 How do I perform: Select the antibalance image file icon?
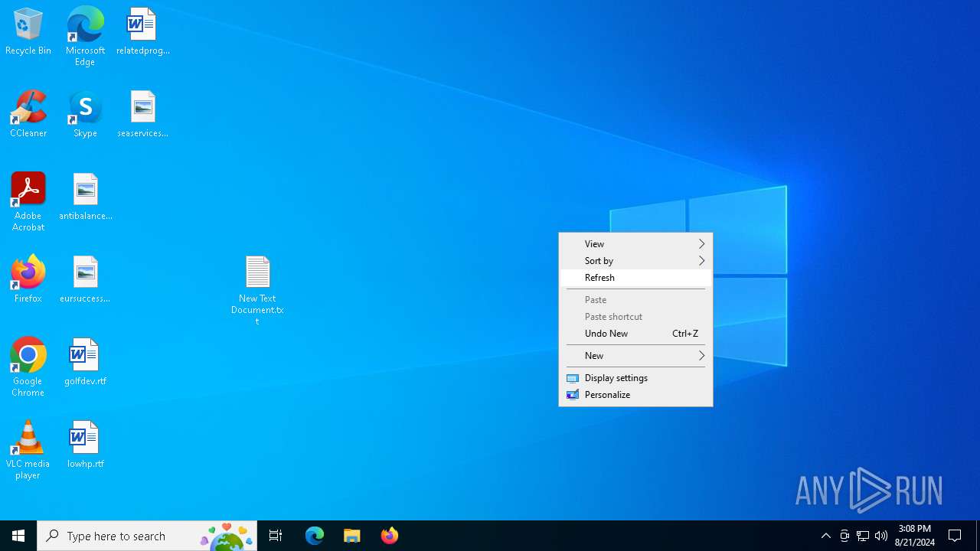coord(85,197)
